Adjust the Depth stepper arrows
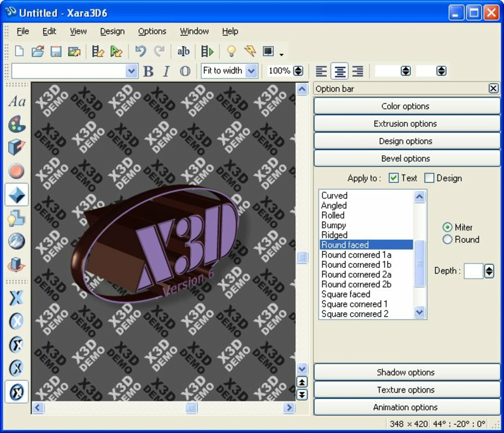 point(489,271)
